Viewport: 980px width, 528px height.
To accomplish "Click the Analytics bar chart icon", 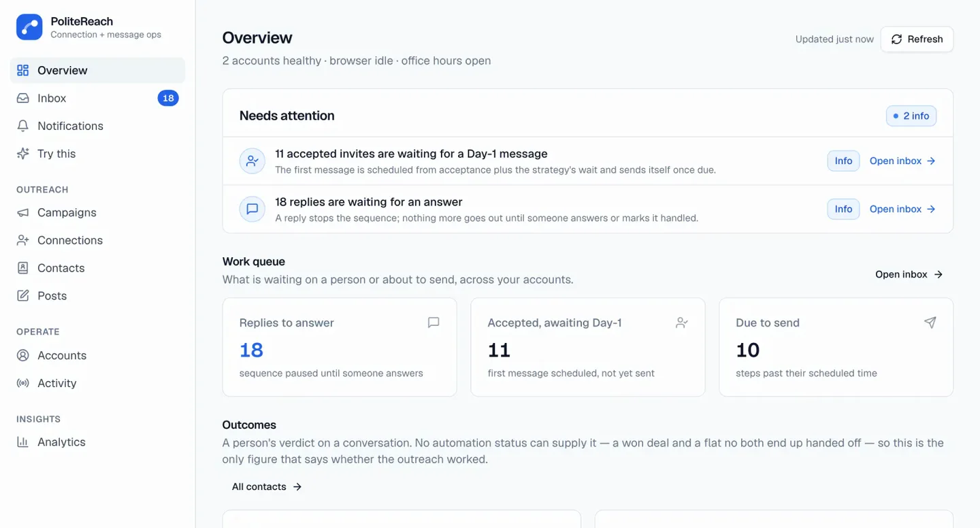I will 23,442.
